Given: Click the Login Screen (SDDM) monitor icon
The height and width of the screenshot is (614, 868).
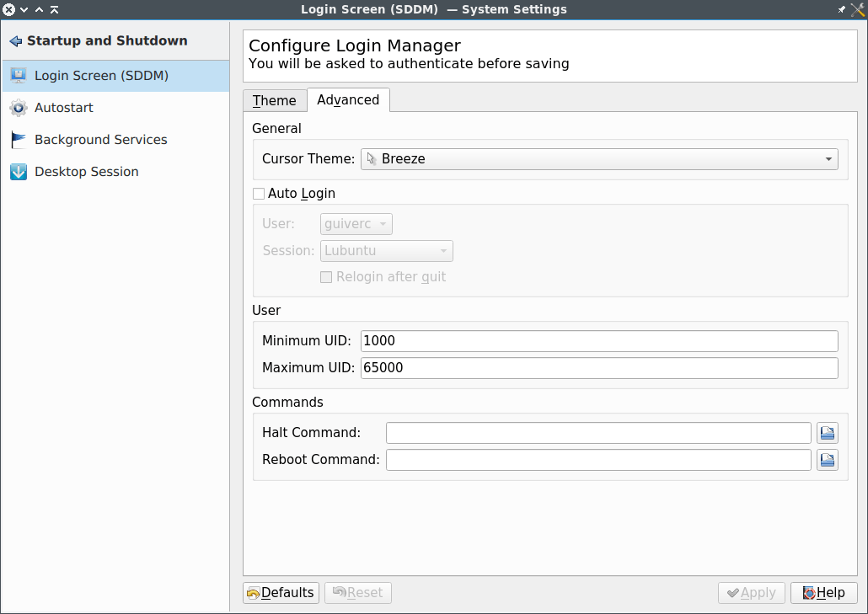Looking at the screenshot, I should click(19, 76).
